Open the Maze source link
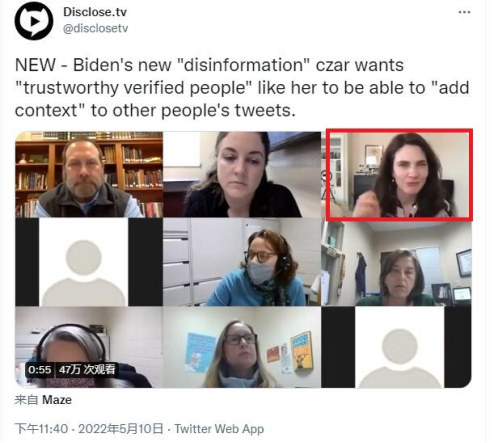Screen dimensions: 498x443 (57, 400)
